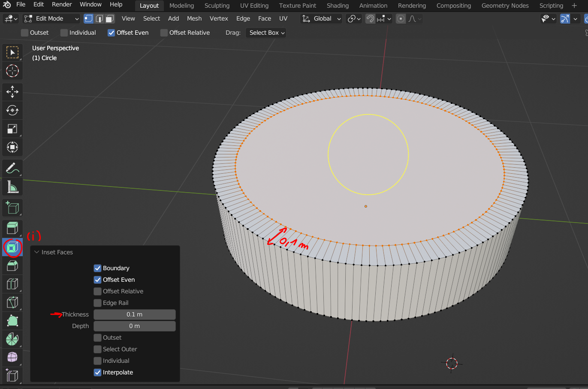Open the Edit Mode dropdown
The height and width of the screenshot is (389, 588).
pyautogui.click(x=51, y=18)
